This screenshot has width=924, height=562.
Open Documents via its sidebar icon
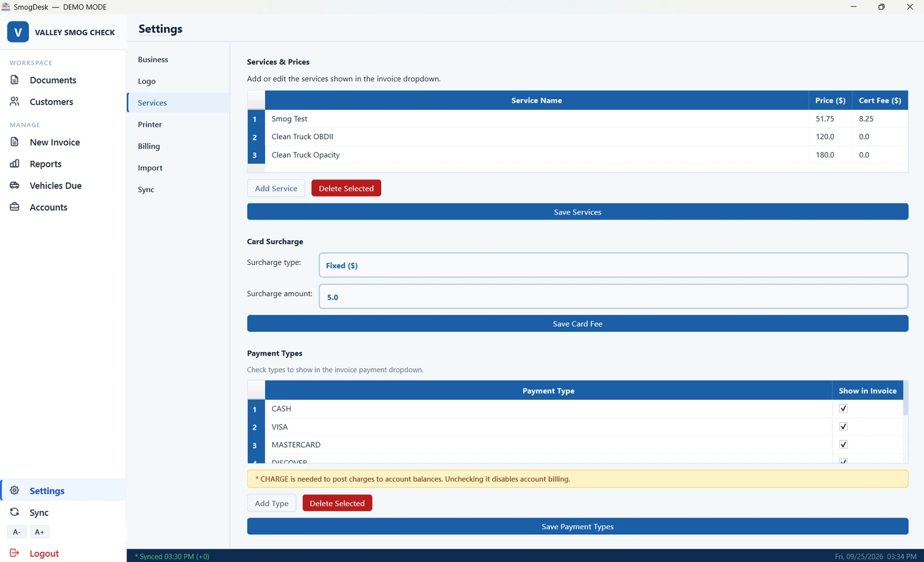tap(15, 80)
